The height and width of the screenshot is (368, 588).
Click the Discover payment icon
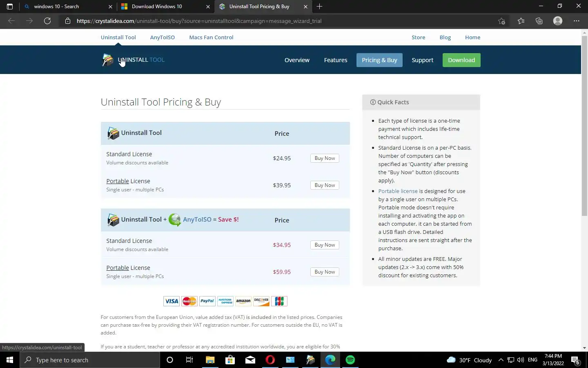point(261,301)
